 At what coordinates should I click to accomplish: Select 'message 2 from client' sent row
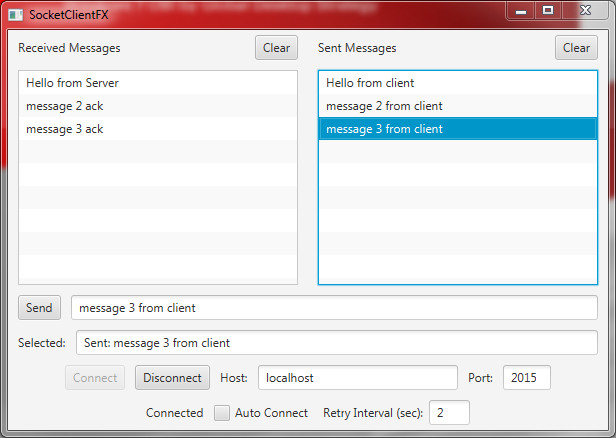point(458,106)
